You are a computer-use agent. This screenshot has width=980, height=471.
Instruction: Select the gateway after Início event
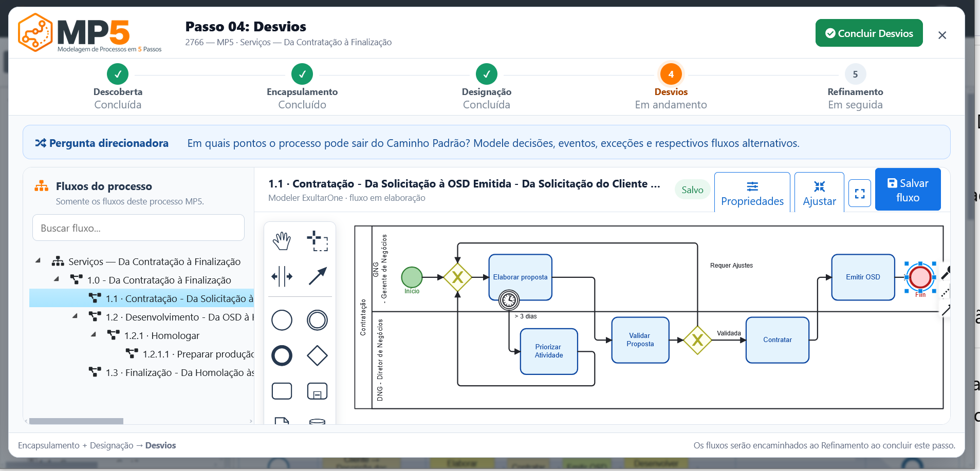tap(457, 277)
